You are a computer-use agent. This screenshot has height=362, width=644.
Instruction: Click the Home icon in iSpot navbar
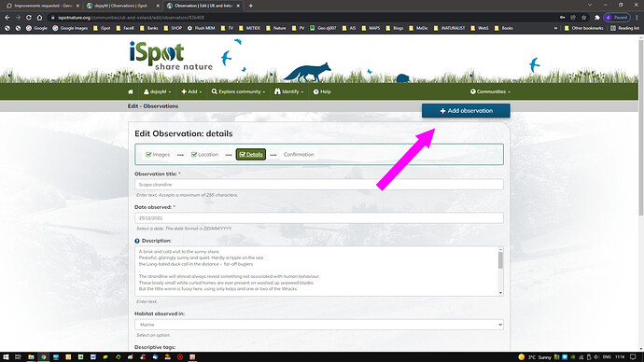pyautogui.click(x=131, y=91)
